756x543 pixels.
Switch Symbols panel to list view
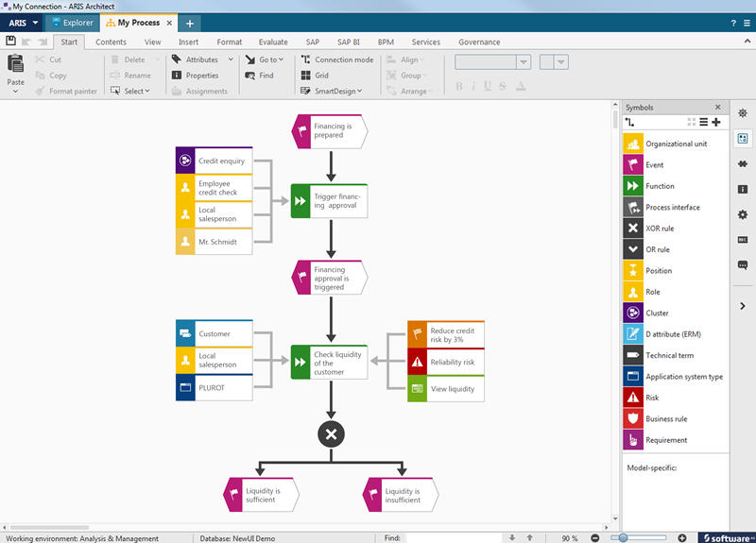point(704,123)
